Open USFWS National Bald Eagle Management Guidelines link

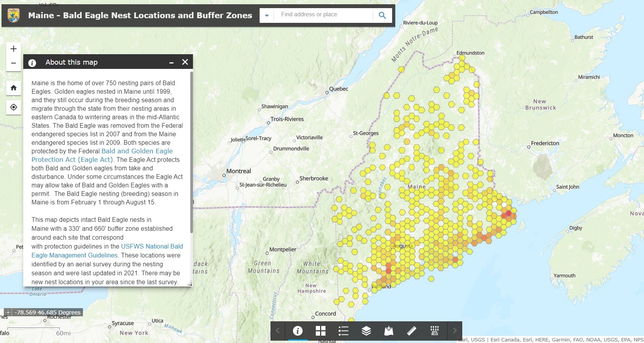pos(152,247)
